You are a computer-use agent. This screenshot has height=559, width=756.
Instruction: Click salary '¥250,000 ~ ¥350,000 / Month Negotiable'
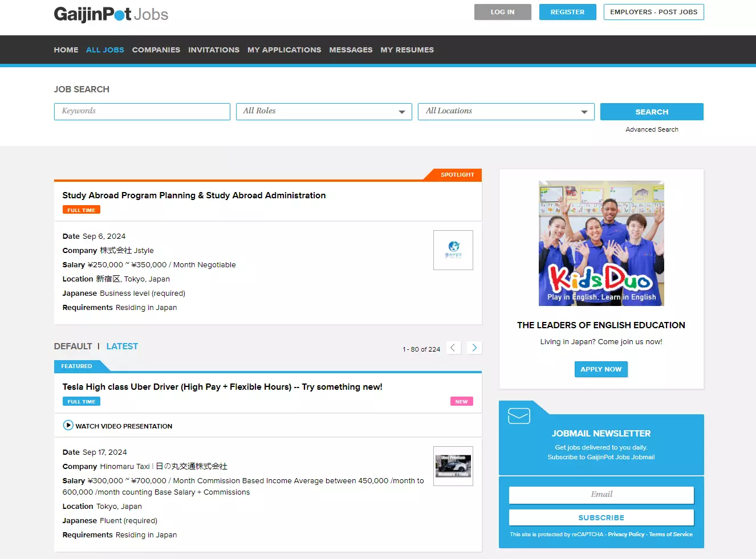tap(162, 265)
